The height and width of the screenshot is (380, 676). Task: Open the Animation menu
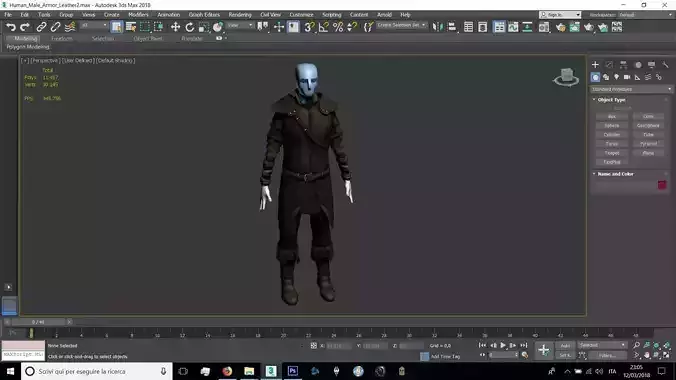[x=168, y=15]
